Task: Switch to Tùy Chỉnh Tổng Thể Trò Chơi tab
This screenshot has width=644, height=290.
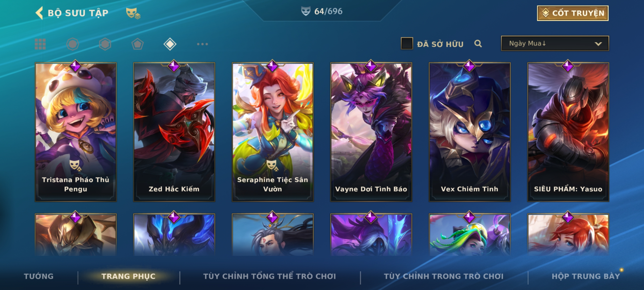Action: coord(269,276)
